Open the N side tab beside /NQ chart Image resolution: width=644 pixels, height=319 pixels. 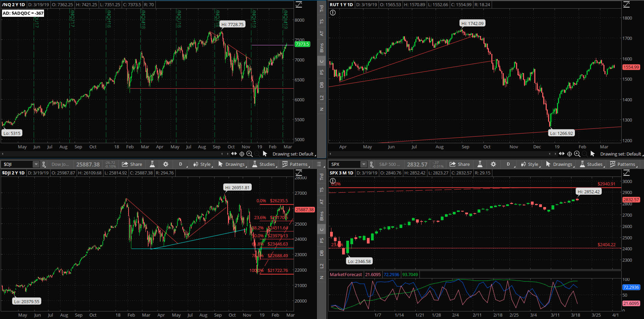[x=321, y=109]
